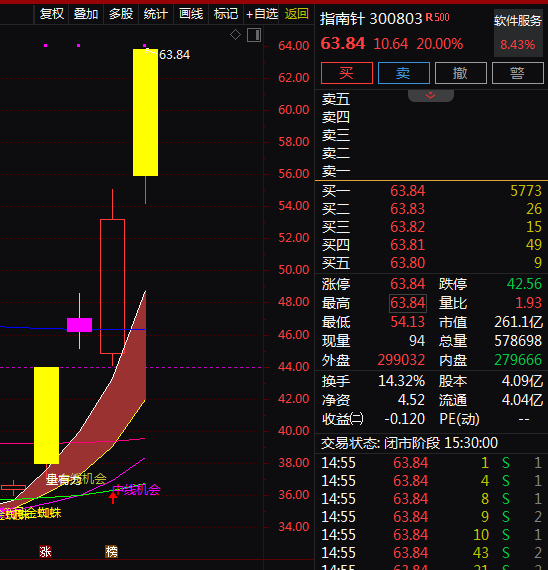Add stock to watchlist with +自选
The height and width of the screenshot is (570, 548).
262,14
